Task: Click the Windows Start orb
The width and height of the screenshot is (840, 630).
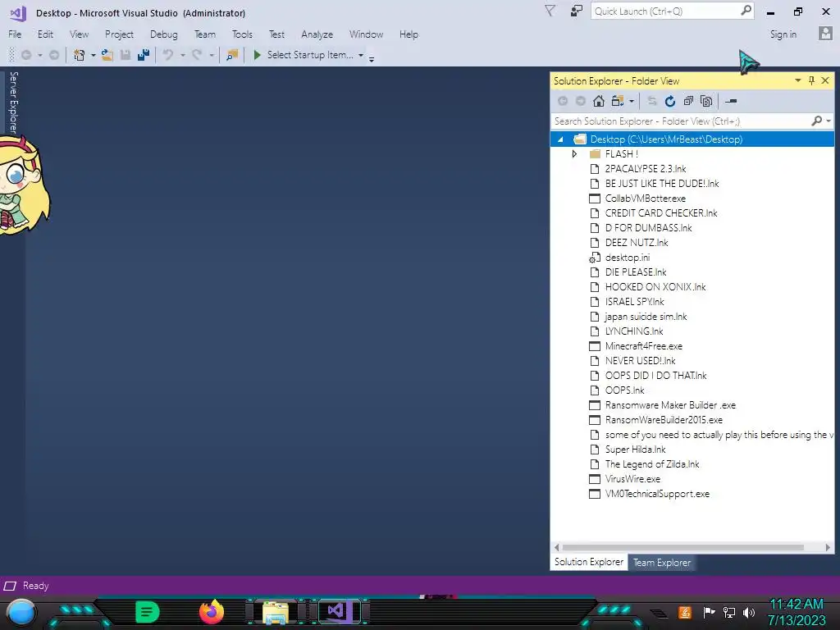Action: 21,612
